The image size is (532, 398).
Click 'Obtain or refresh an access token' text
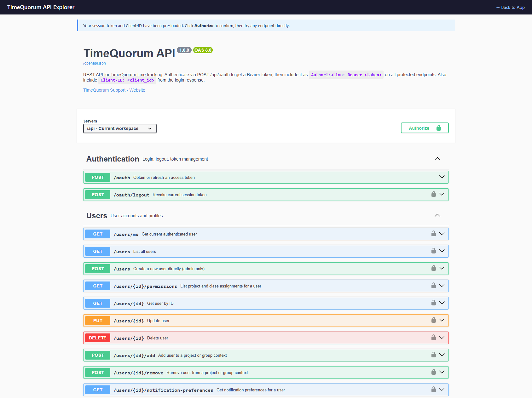164,177
